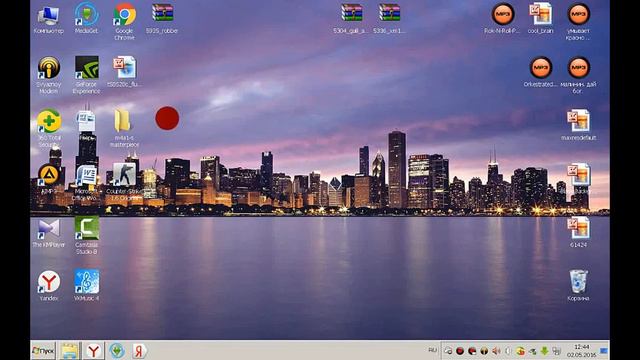Screen dimensions: 640x360
Task: Select the 5304_gall archive file
Action: pos(351,19)
